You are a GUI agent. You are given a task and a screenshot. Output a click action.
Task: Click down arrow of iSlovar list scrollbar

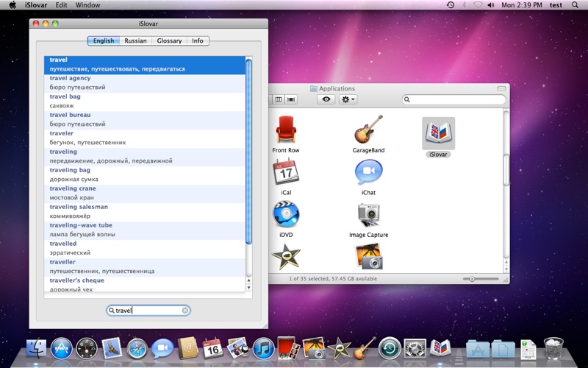[248, 288]
